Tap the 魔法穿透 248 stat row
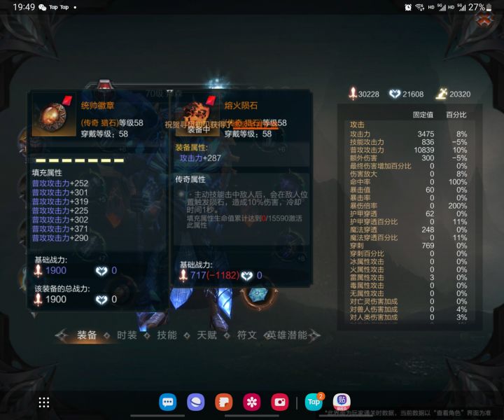The image size is (504, 420). pyautogui.click(x=409, y=230)
